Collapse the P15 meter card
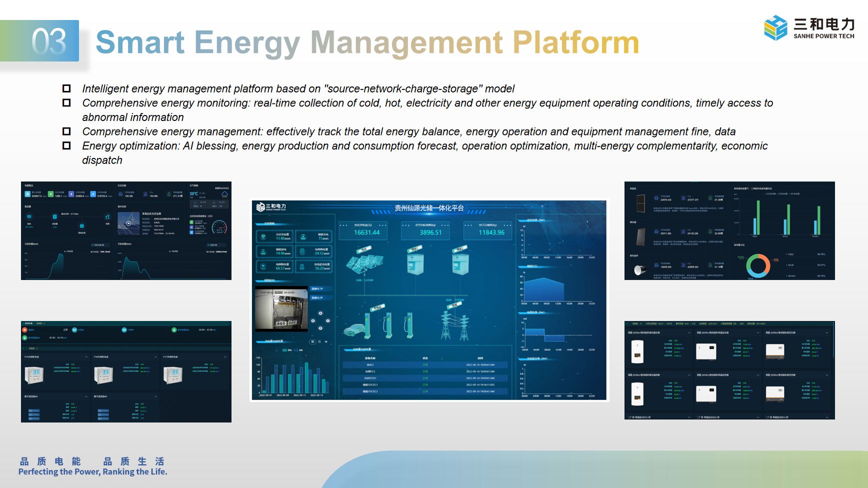868x488 pixels. (x=86, y=357)
